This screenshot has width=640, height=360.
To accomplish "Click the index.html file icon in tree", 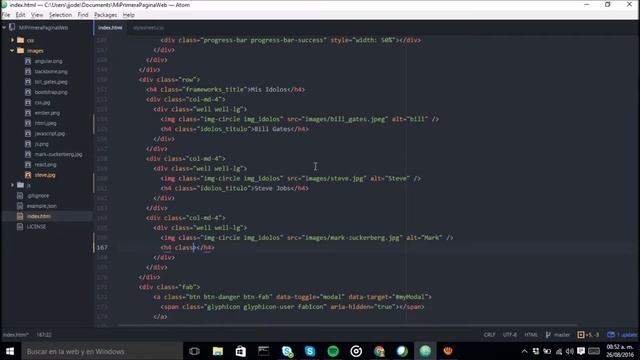I will point(20,216).
